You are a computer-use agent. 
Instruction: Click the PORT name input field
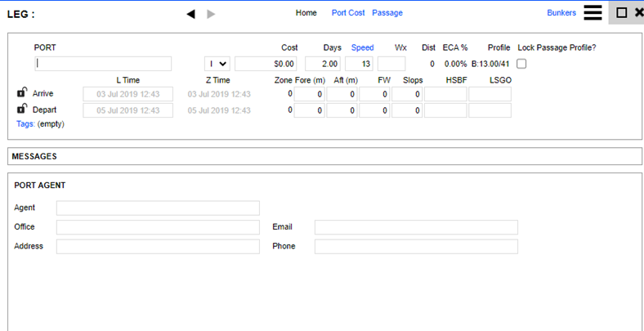[103, 64]
